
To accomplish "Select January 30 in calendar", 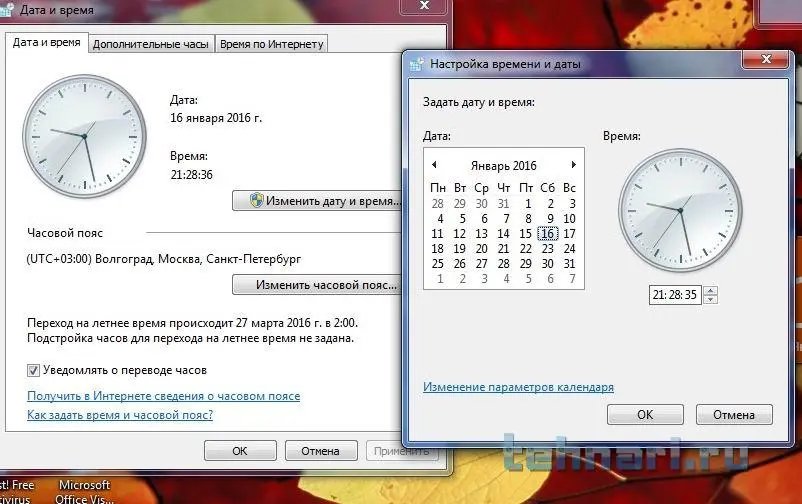I will click(x=547, y=264).
